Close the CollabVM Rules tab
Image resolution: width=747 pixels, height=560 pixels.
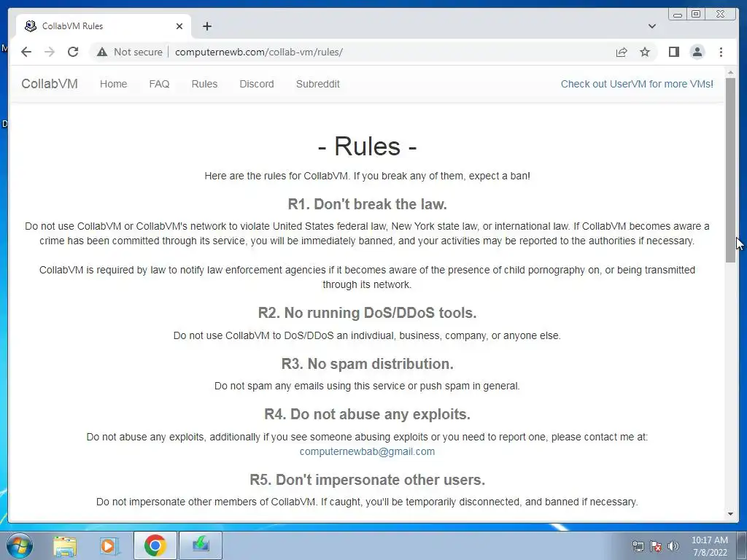[x=179, y=26]
